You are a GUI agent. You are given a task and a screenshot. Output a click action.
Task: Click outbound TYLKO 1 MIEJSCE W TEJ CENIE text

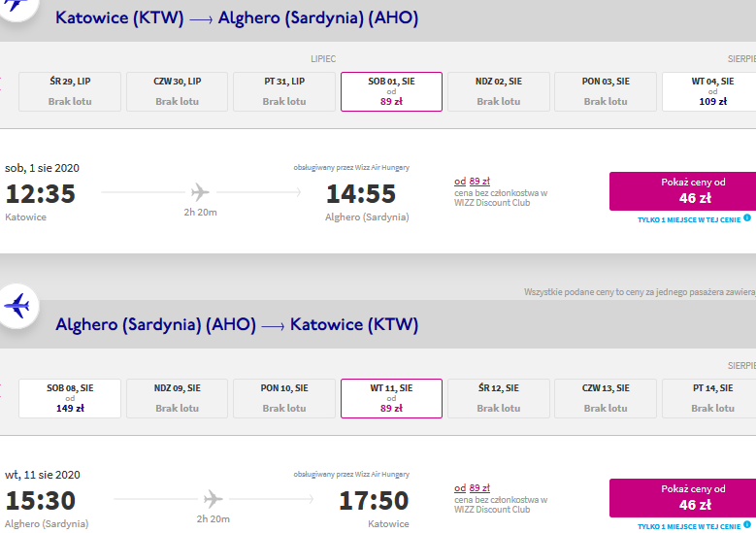tap(689, 220)
